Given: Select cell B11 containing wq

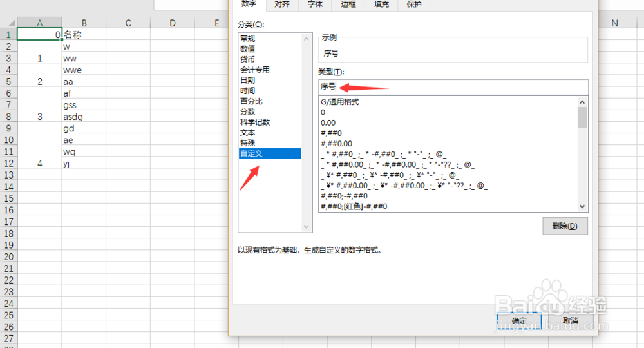Looking at the screenshot, I should [x=84, y=151].
